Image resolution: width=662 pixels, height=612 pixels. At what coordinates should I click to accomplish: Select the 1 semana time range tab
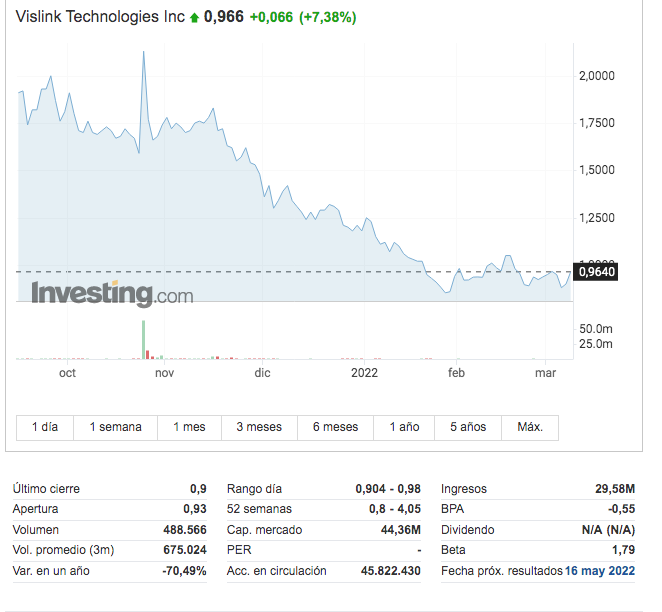click(116, 427)
